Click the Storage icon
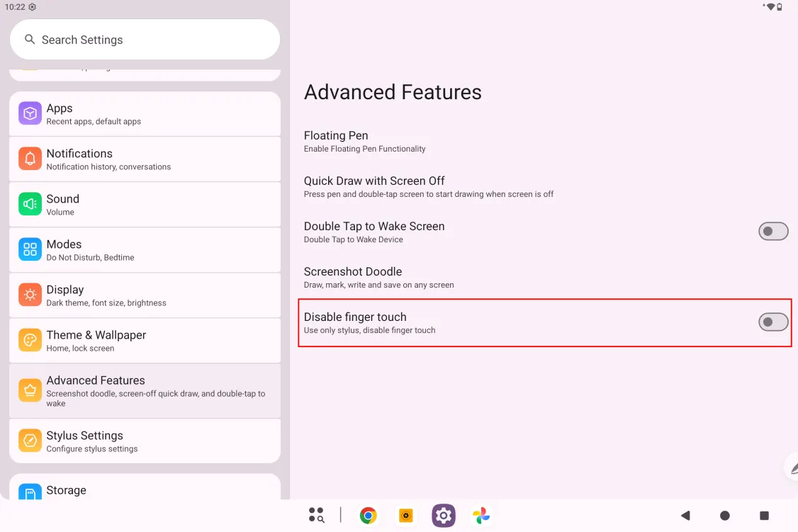Image resolution: width=798 pixels, height=532 pixels. coord(30,492)
